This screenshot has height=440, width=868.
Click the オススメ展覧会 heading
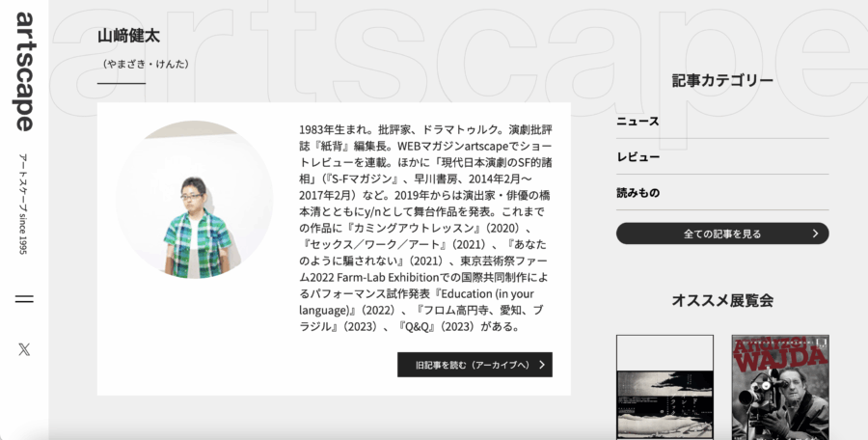(x=722, y=300)
